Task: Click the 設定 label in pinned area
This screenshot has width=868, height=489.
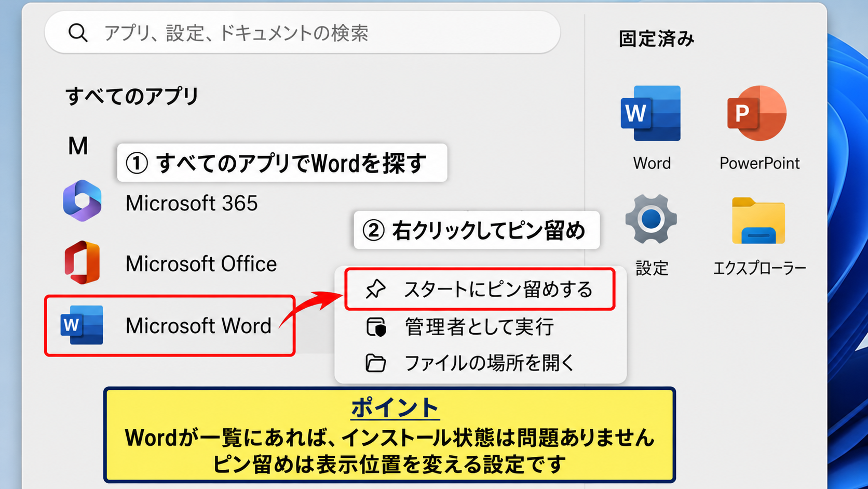Action: (652, 268)
